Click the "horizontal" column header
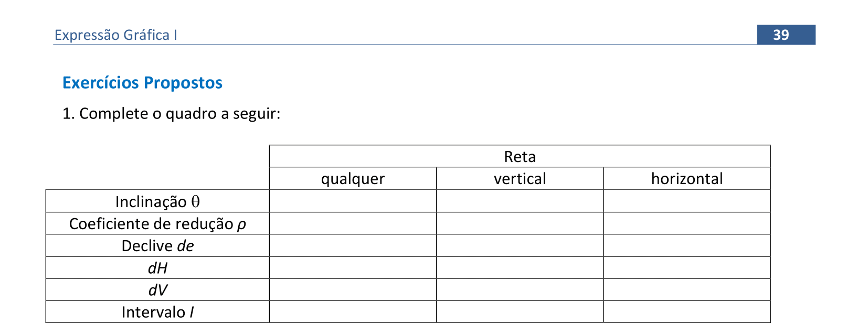The width and height of the screenshot is (868, 334). [686, 179]
